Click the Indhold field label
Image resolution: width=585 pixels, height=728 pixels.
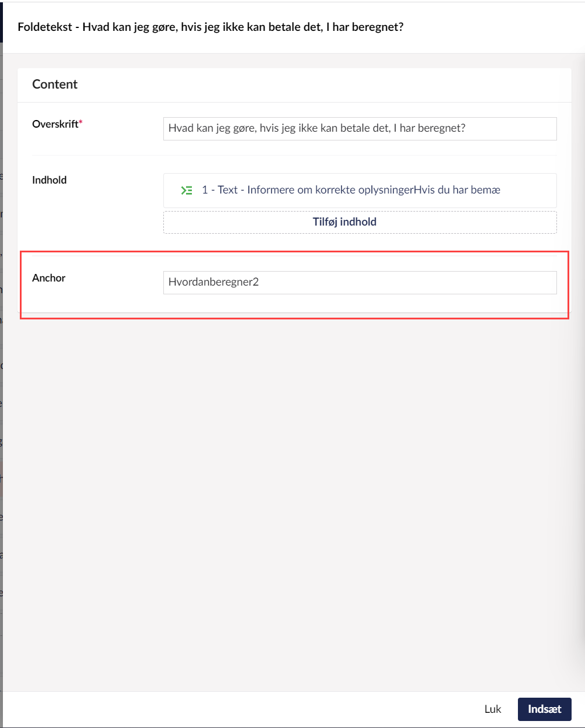[x=50, y=180]
